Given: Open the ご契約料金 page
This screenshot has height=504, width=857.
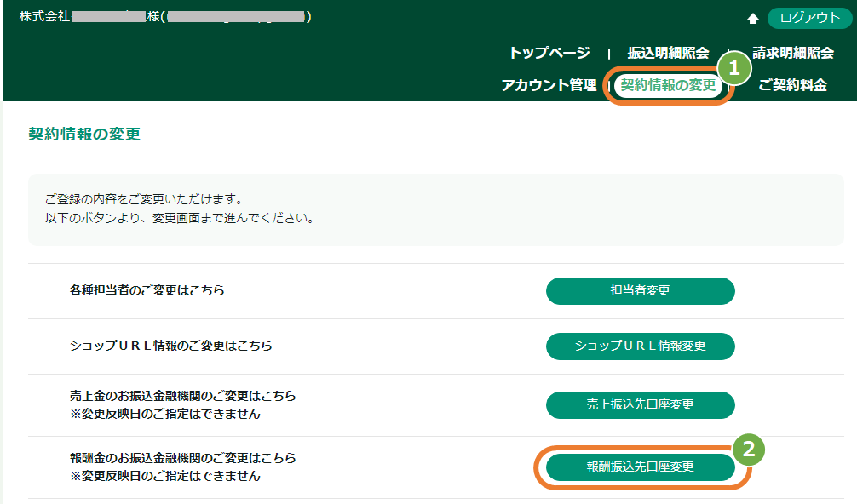Looking at the screenshot, I should click(x=792, y=85).
